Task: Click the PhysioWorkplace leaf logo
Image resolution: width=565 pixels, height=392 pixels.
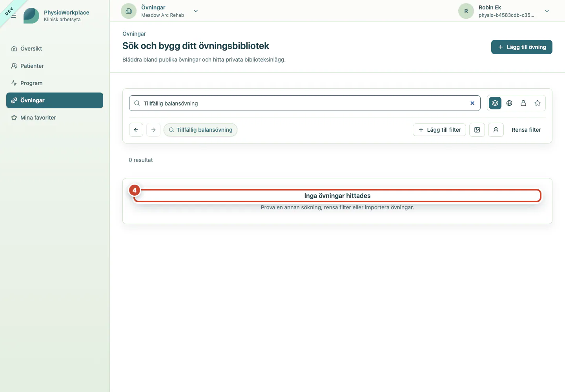Action: [31, 16]
